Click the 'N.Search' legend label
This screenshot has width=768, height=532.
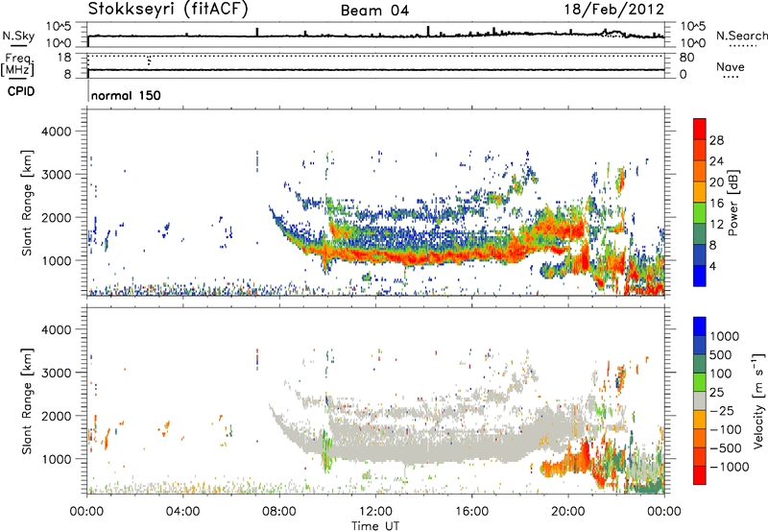[741, 36]
